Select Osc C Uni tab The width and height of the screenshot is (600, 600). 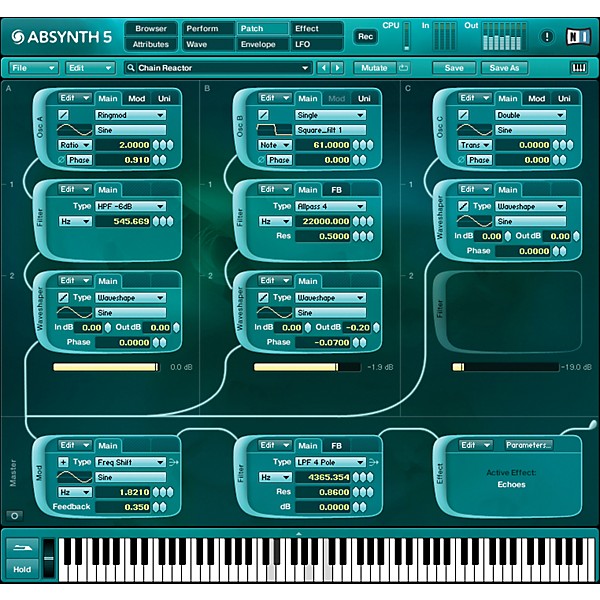(x=564, y=99)
